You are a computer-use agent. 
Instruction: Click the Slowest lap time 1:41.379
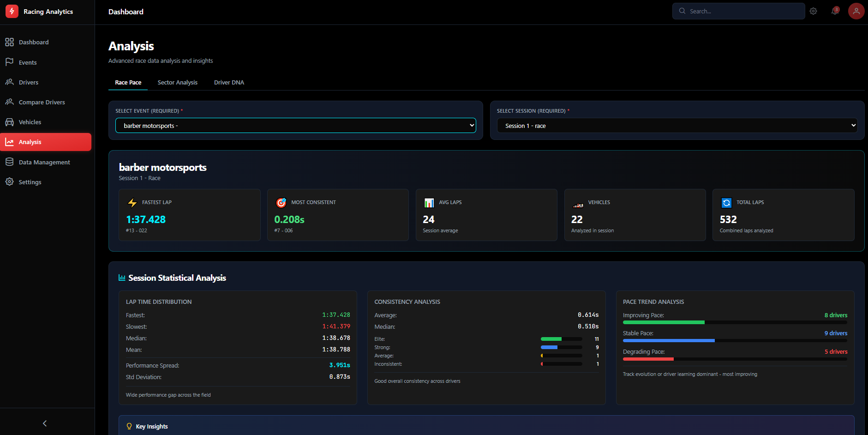pyautogui.click(x=336, y=326)
